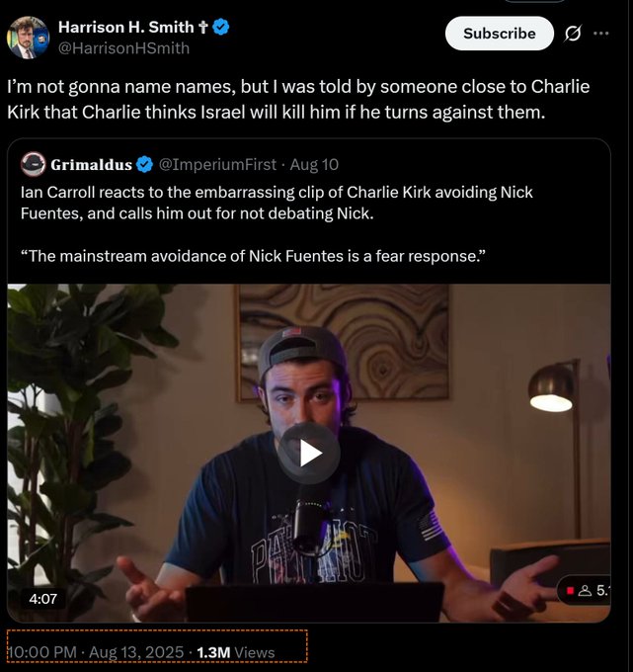The width and height of the screenshot is (633, 672).
Task: Click the quoted post text about Ian Carroll
Action: click(x=277, y=224)
